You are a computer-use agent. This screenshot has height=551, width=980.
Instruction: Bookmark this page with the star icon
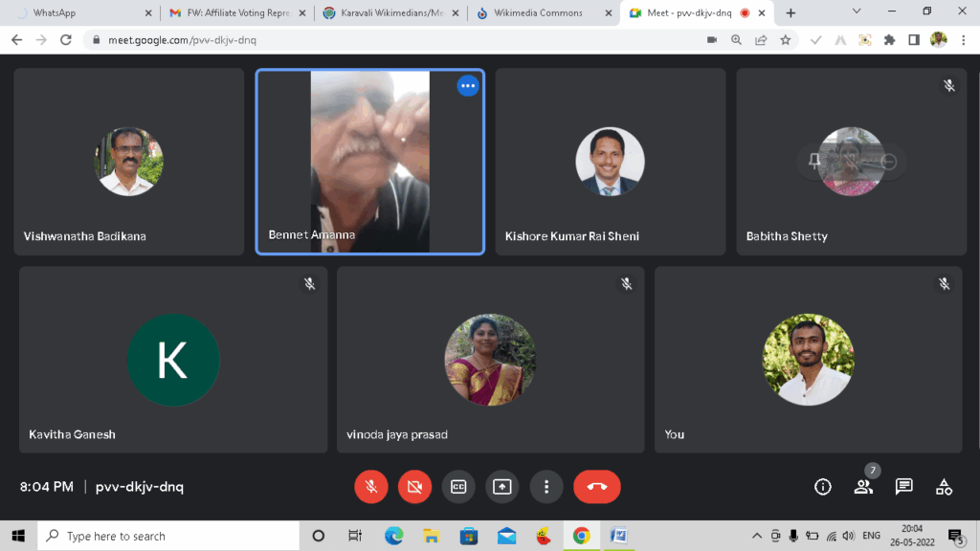786,40
